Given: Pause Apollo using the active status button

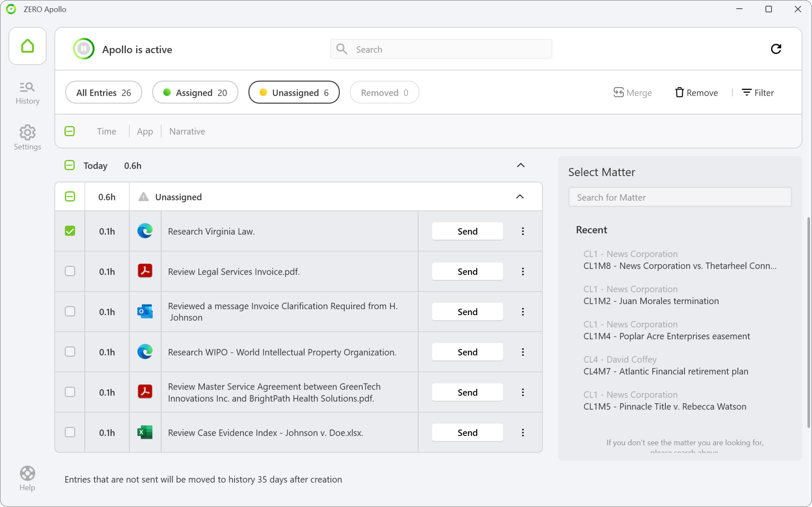Looking at the screenshot, I should click(83, 49).
